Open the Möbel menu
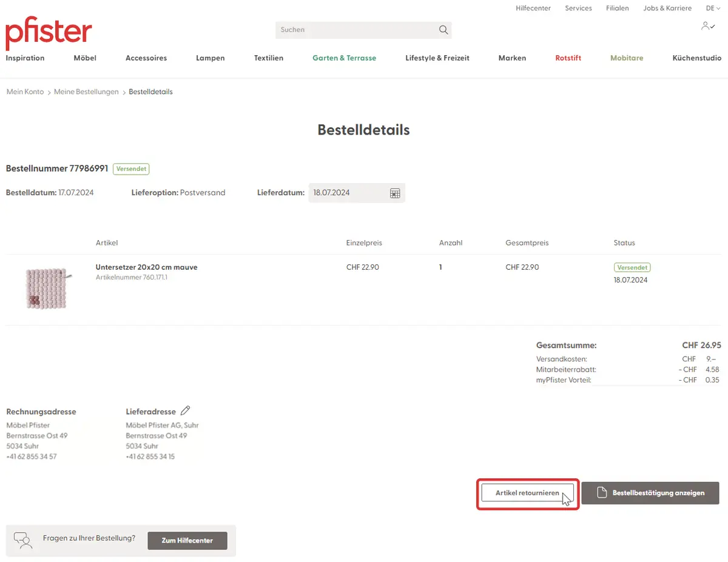 click(85, 58)
